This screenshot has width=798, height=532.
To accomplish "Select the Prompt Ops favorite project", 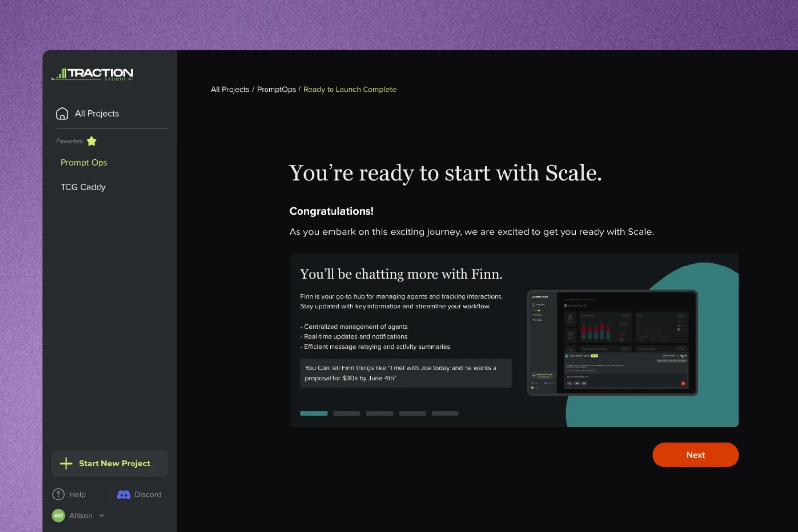I will point(84,163).
